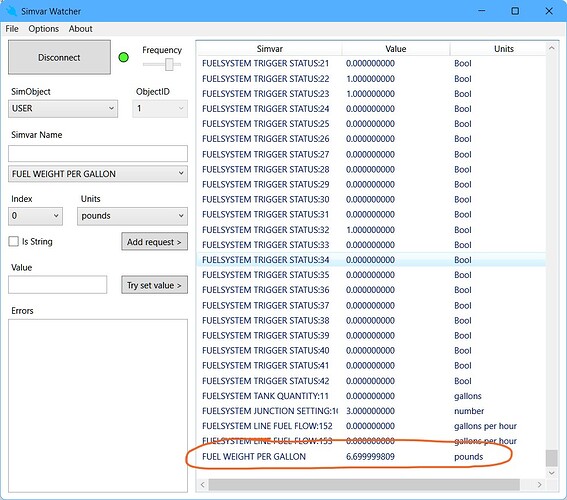Click the Simvar column header

270,49
